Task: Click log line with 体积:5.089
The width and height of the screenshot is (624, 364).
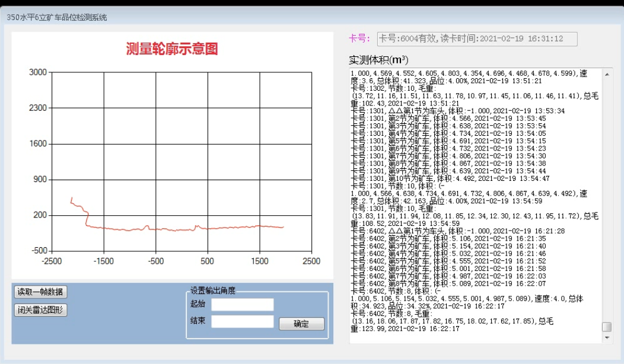Action: point(448,284)
